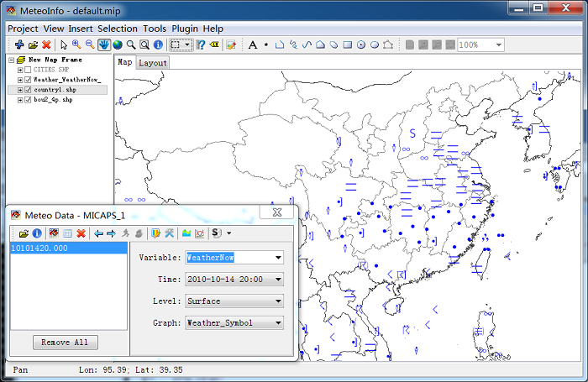Choose the New Label text tool
The image size is (588, 382).
click(x=253, y=45)
